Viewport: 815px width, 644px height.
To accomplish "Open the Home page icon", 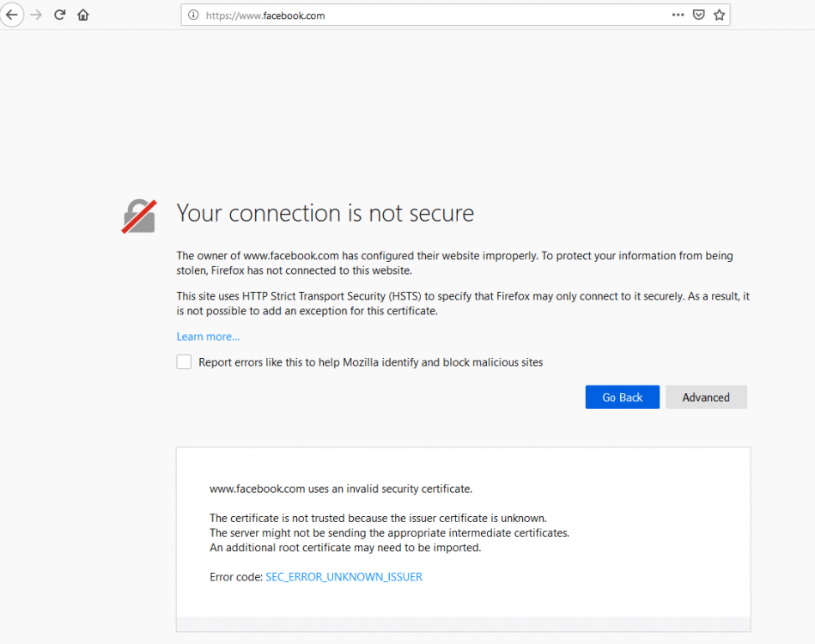I will point(83,15).
